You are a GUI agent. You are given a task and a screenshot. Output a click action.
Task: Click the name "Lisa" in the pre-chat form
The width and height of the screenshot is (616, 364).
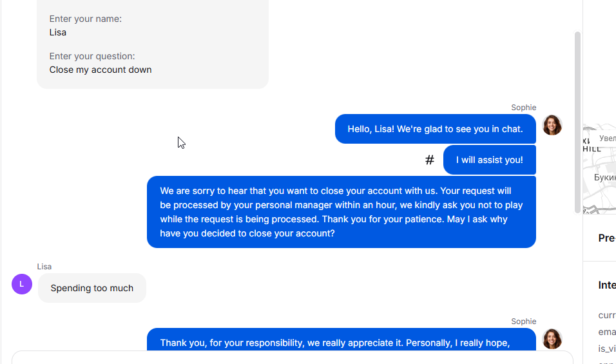point(58,32)
